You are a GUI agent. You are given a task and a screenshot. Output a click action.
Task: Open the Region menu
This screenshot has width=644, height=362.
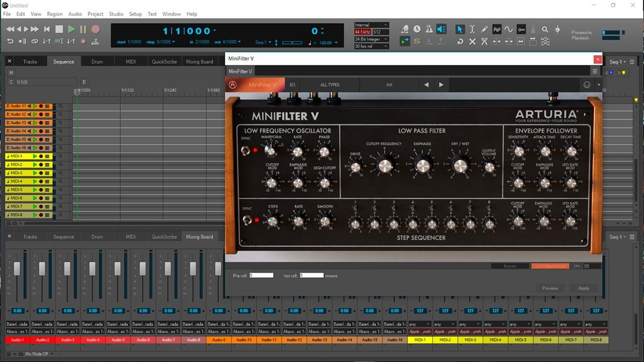tap(55, 14)
